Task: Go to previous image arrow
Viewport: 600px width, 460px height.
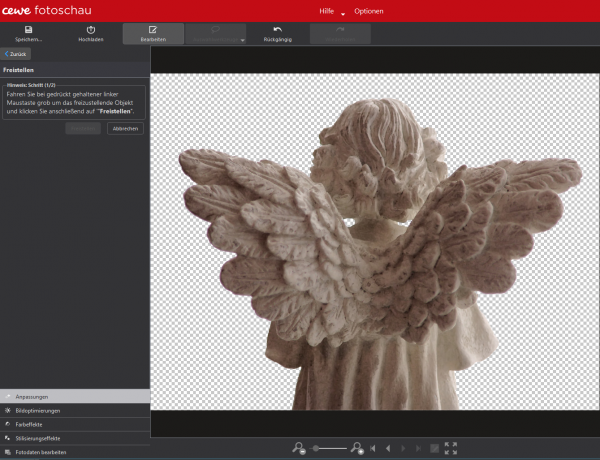Action: (x=389, y=449)
